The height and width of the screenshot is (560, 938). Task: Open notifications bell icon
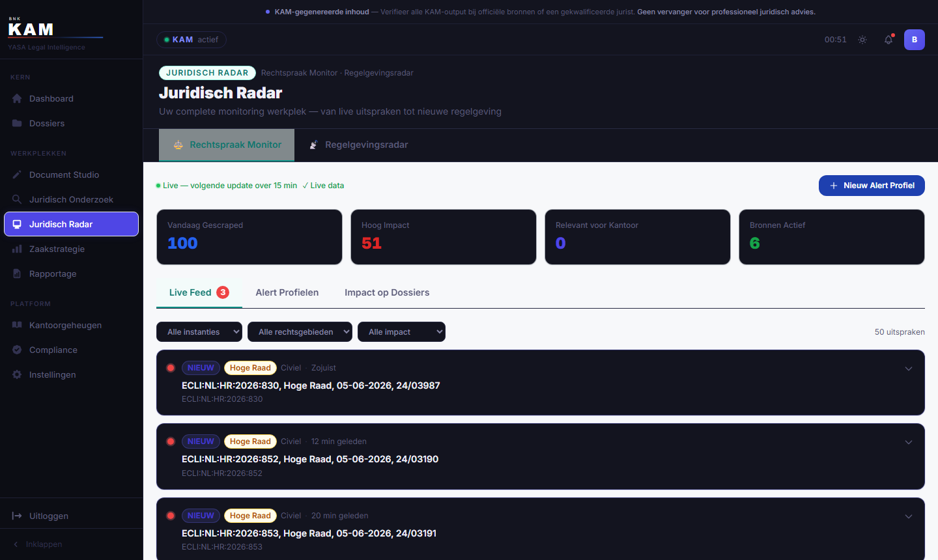pos(888,40)
